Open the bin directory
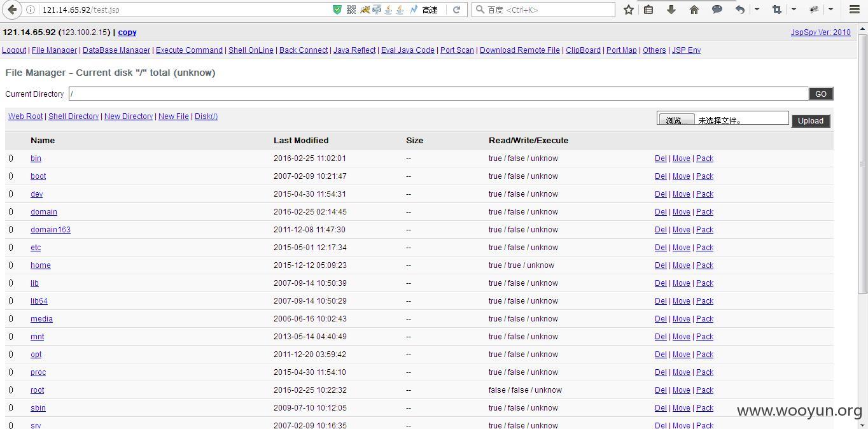This screenshot has height=429, width=868. (x=36, y=158)
